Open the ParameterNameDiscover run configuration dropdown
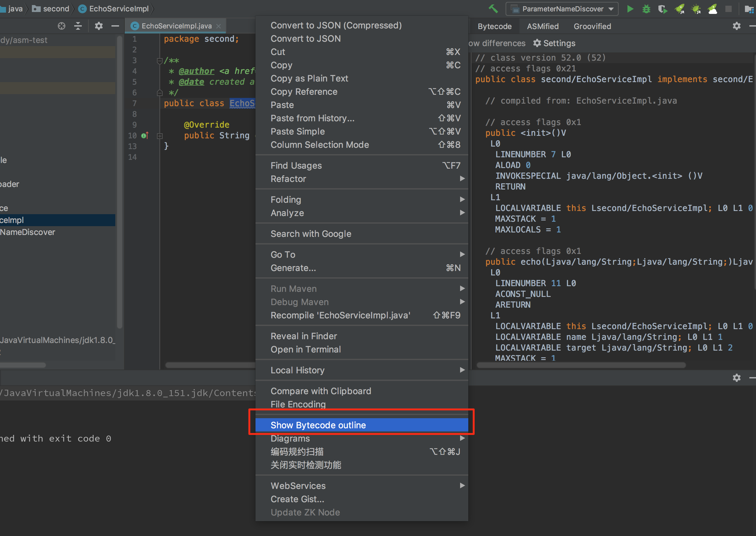Screen dimensions: 756x536 point(562,9)
